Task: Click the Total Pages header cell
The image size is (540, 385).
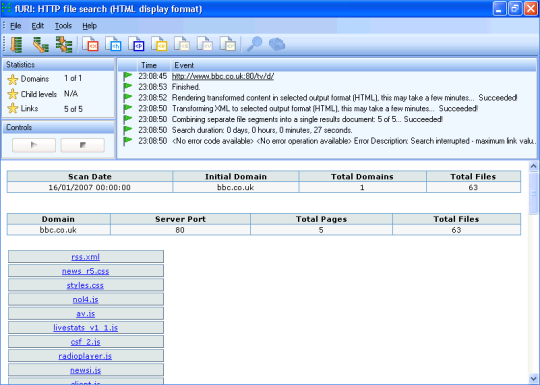Action: click(x=321, y=219)
